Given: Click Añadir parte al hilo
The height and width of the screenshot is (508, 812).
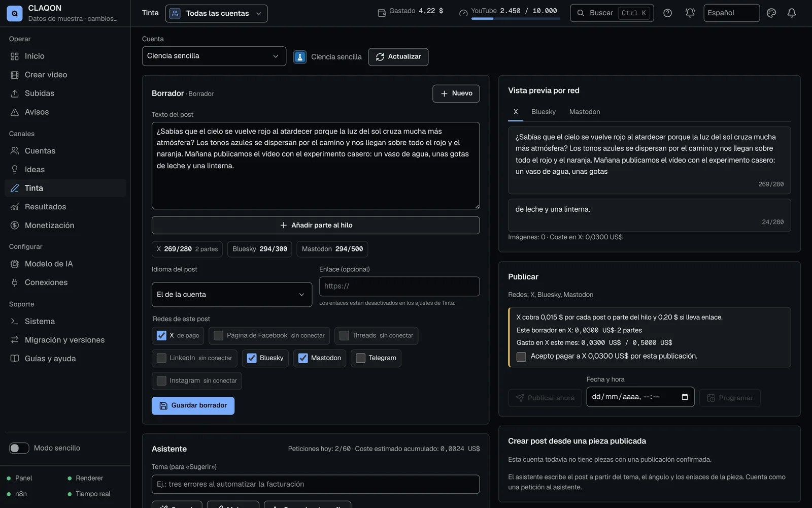Looking at the screenshot, I should pos(316,226).
